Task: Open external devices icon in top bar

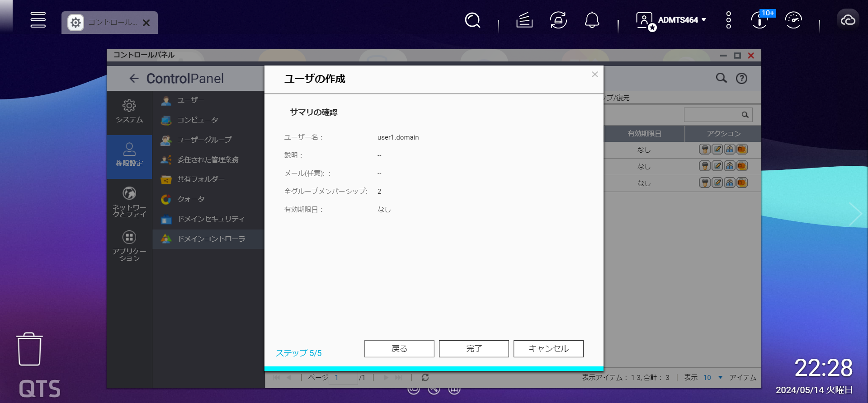Action: (558, 20)
